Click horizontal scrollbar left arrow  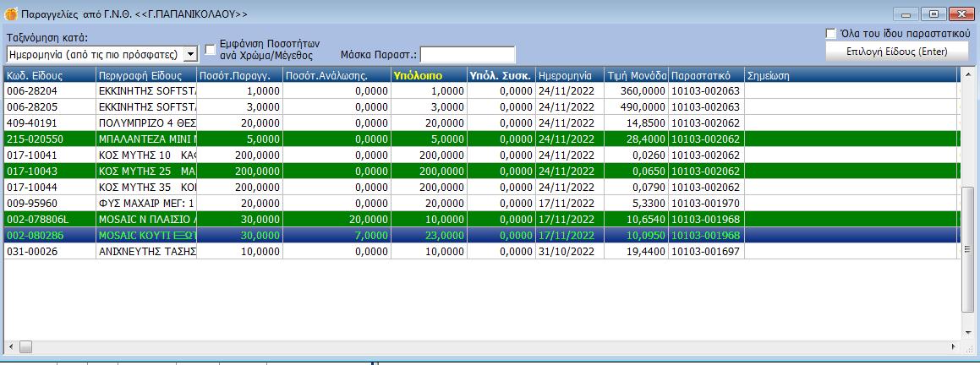[11, 346]
